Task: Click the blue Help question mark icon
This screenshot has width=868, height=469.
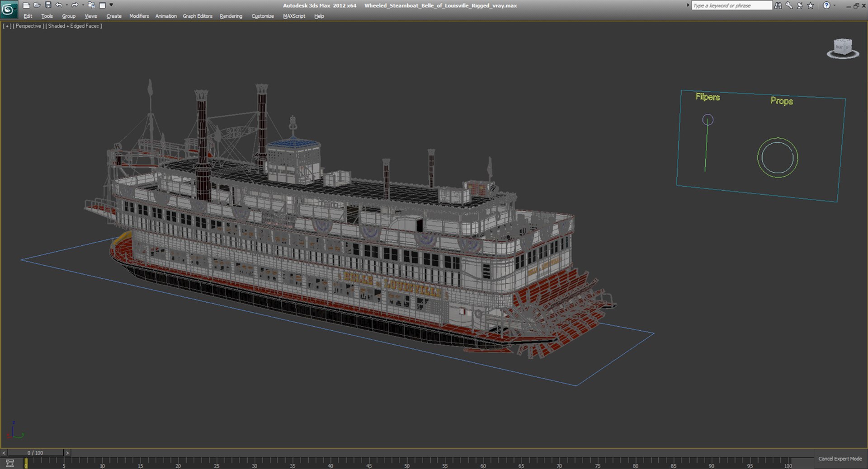Action: click(x=826, y=5)
